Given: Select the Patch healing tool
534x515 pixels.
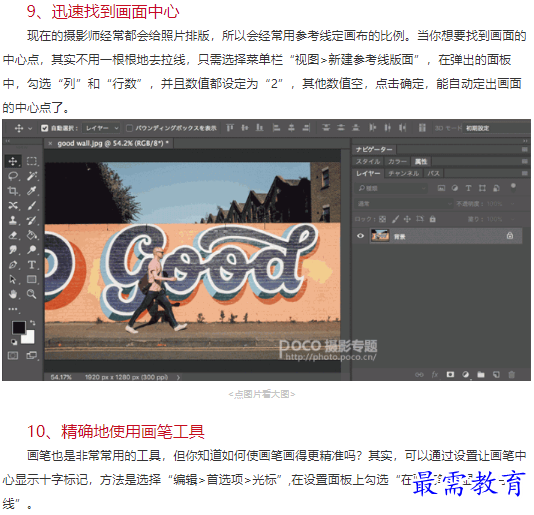Looking at the screenshot, I should [x=13, y=205].
